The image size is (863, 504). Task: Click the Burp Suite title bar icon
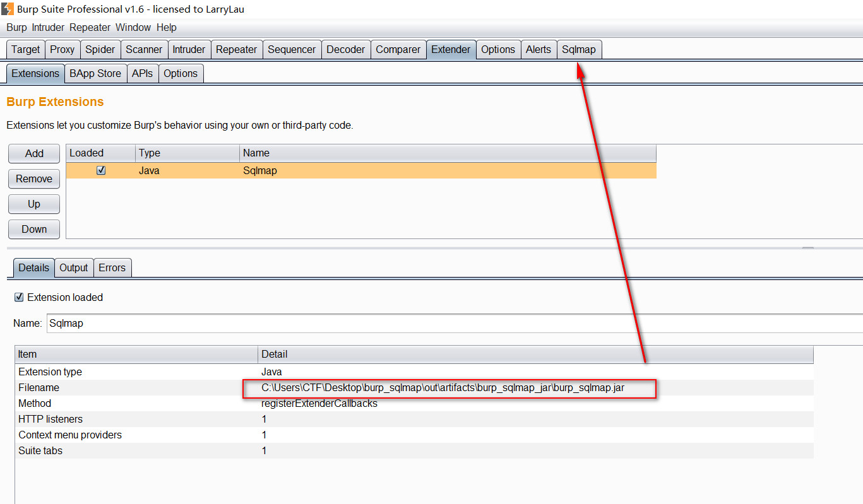pos(8,9)
